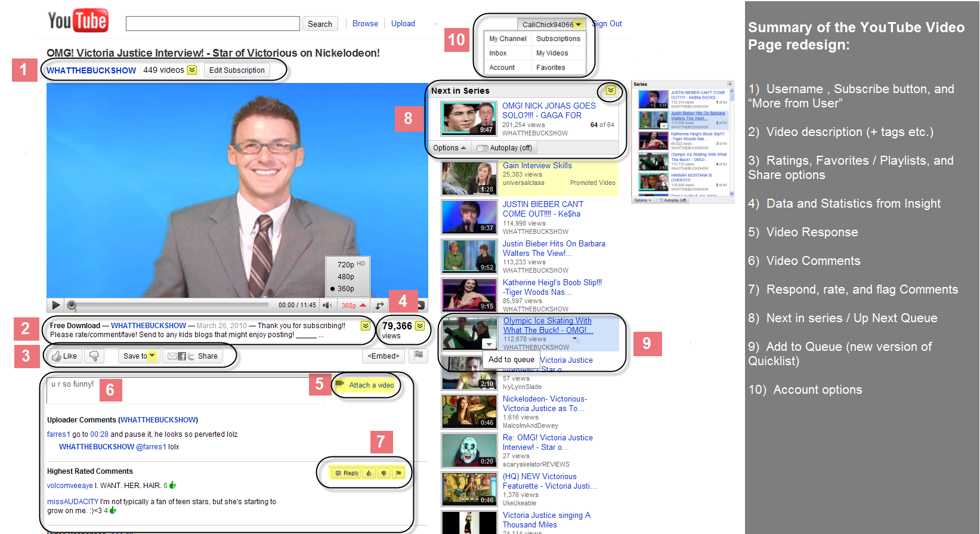Mute the video using the speaker icon
Image resolution: width=980 pixels, height=534 pixels.
point(327,305)
